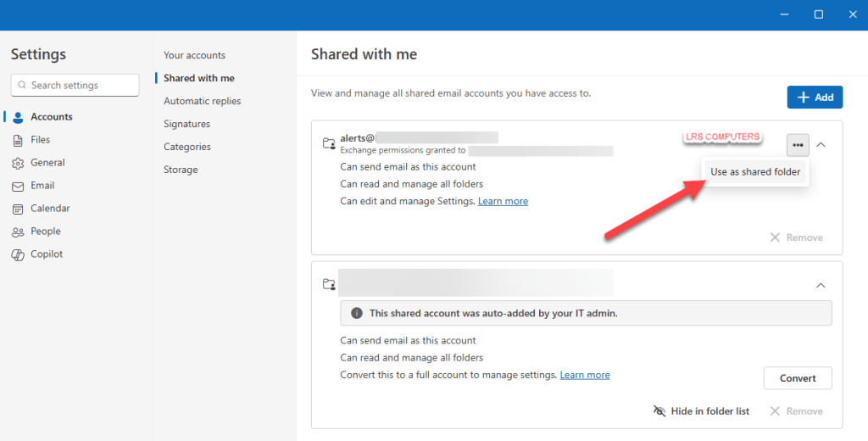868x441 pixels.
Task: Click the blue Add button
Action: (815, 98)
